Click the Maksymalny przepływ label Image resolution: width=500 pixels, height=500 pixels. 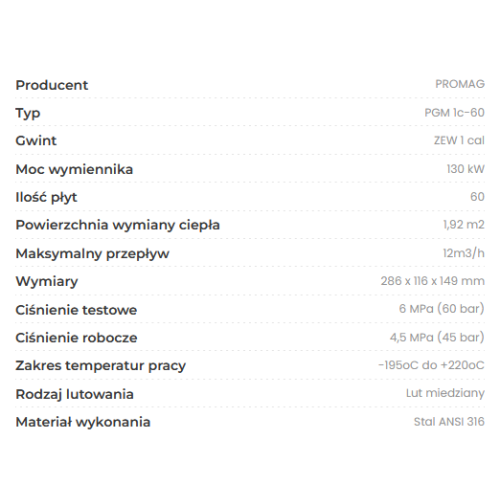92,254
